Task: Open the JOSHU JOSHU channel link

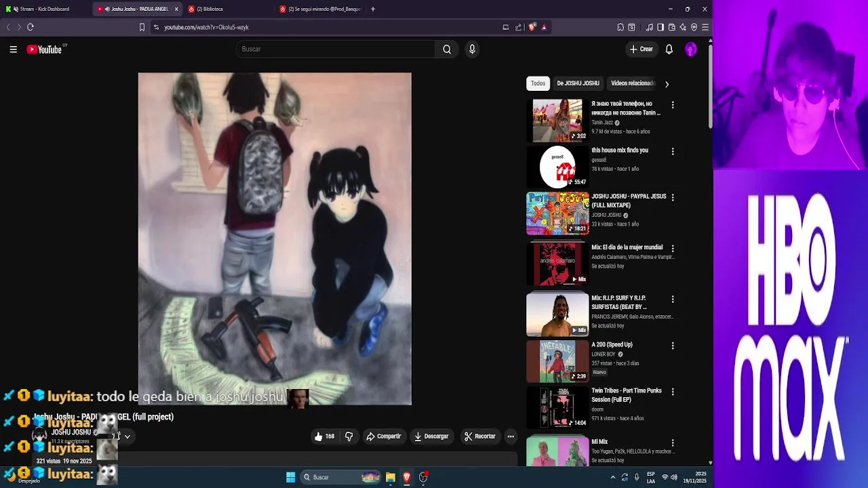Action: [x=71, y=432]
